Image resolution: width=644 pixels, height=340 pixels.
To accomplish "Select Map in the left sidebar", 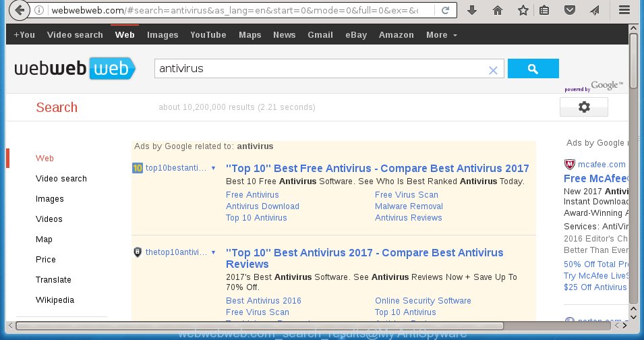I will click(44, 239).
